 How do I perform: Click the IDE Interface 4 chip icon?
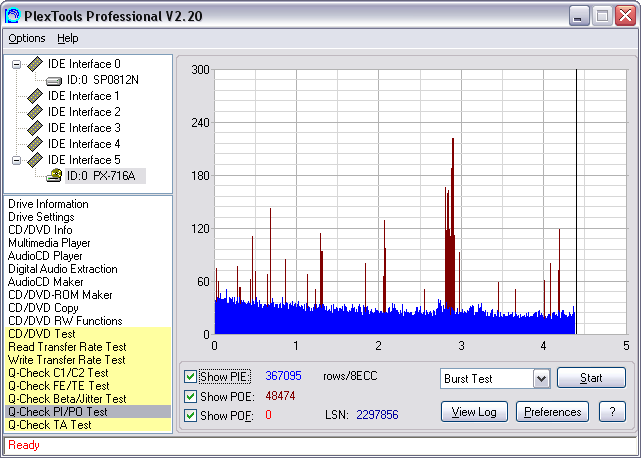point(35,144)
